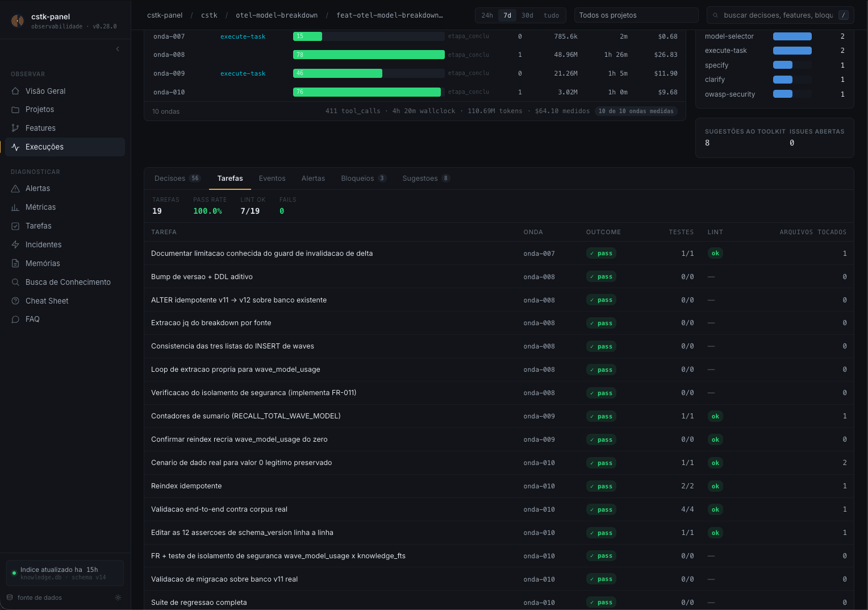This screenshot has width=868, height=610.
Task: Open the Bloqueios tab
Action: coord(364,179)
